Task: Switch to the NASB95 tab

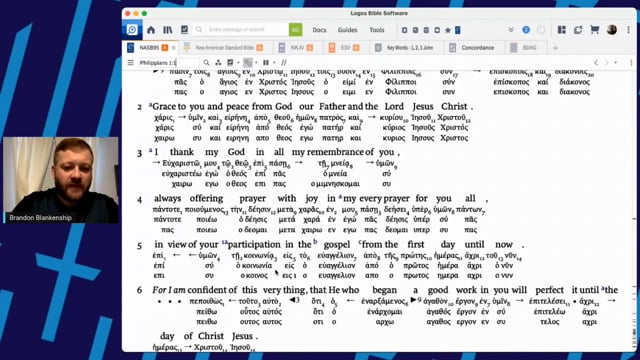Action: click(149, 48)
